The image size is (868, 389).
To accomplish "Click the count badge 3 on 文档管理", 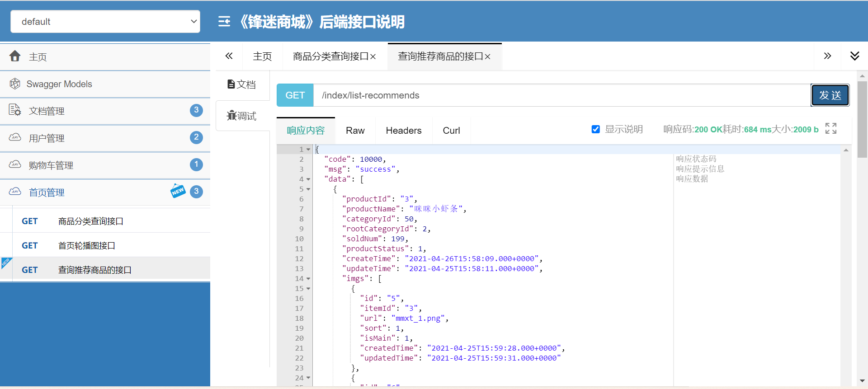I will point(196,110).
